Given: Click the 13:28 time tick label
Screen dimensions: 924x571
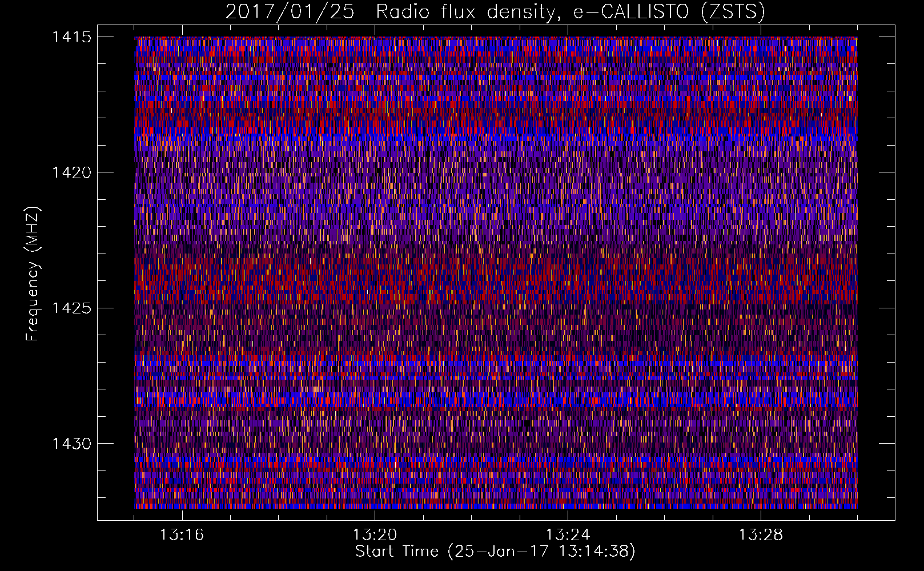Looking at the screenshot, I should (x=761, y=535).
